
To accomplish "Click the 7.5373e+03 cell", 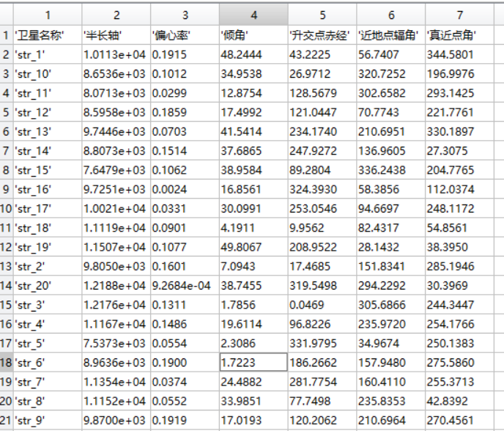I will 116,343.
